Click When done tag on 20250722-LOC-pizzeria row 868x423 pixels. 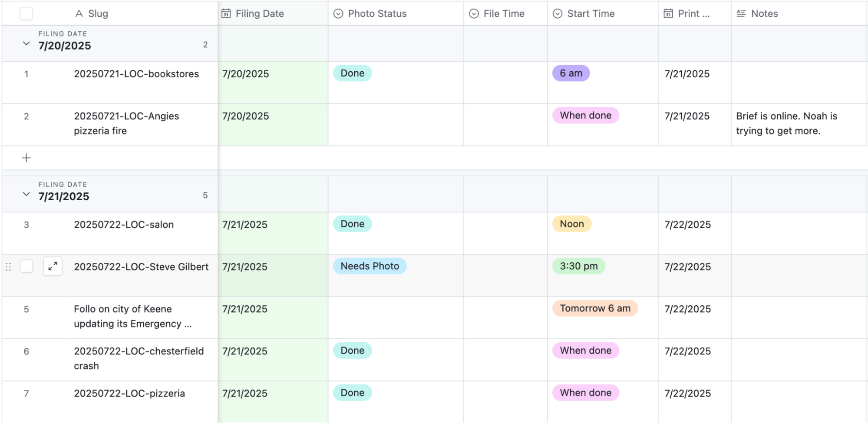tap(586, 392)
